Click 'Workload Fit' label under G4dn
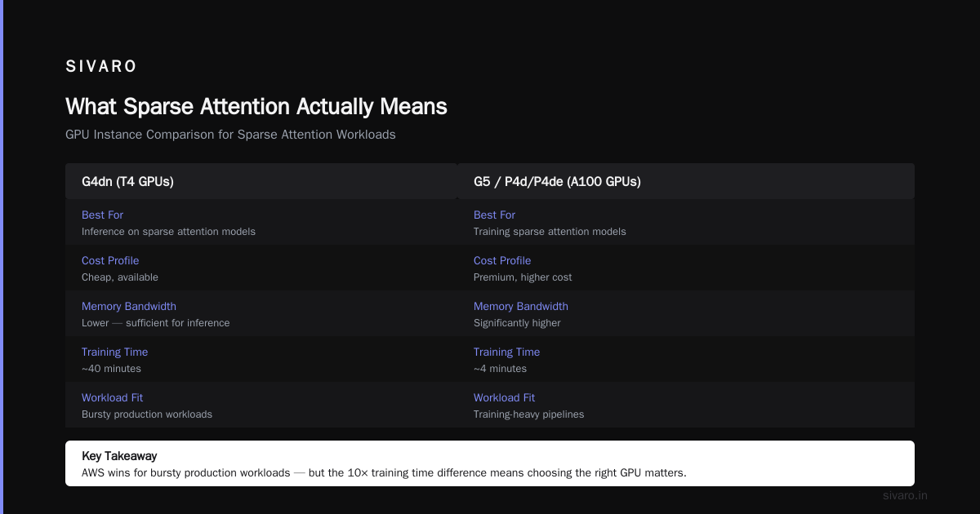Image resolution: width=980 pixels, height=514 pixels. pos(112,397)
